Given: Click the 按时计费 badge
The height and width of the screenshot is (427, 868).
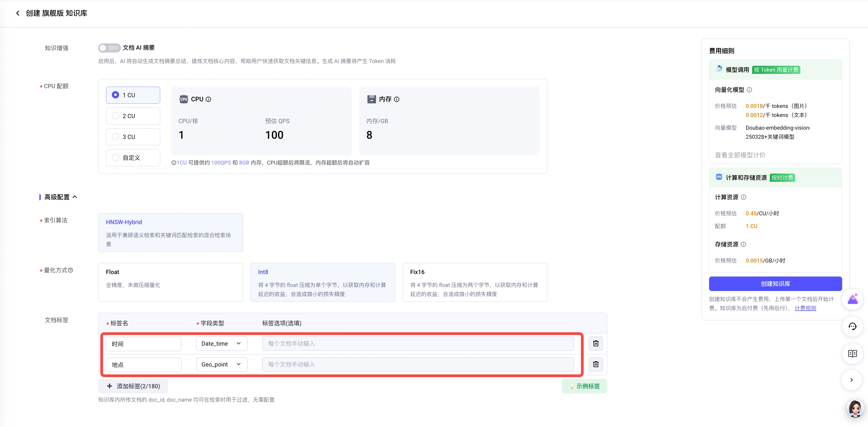Looking at the screenshot, I should pos(782,178).
